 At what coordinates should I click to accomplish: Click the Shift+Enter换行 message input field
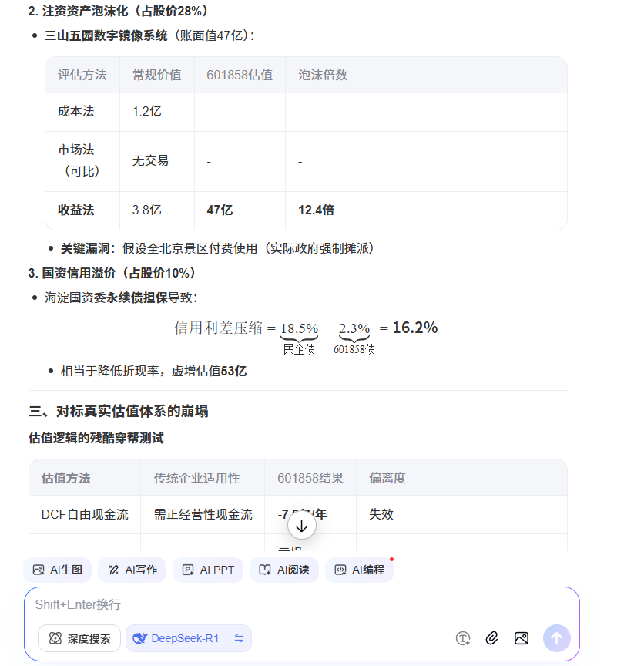coord(301,604)
